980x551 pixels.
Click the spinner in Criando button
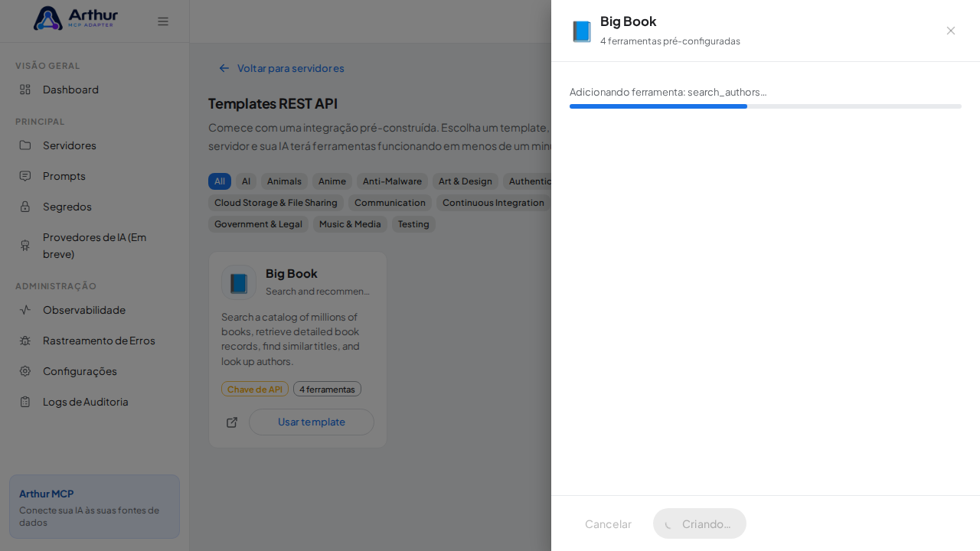[x=670, y=524]
